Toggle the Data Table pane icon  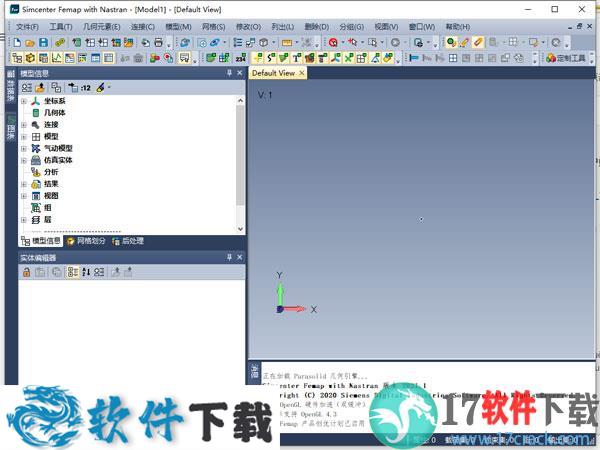tap(109, 58)
